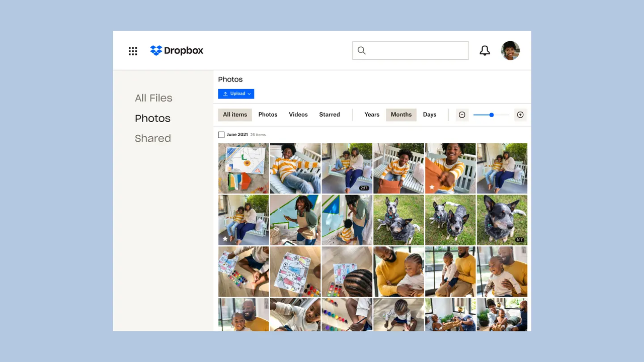The image size is (644, 362).
Task: Click the magnifier search icon
Action: coord(361,51)
